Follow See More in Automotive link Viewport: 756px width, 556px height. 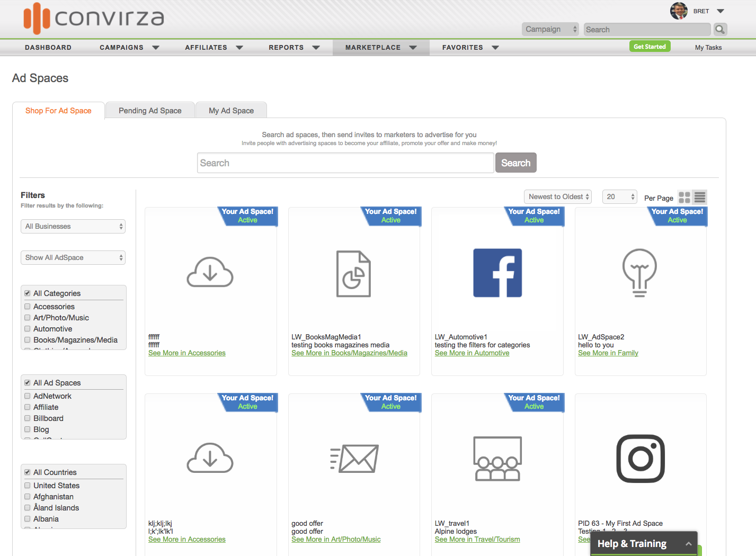472,353
